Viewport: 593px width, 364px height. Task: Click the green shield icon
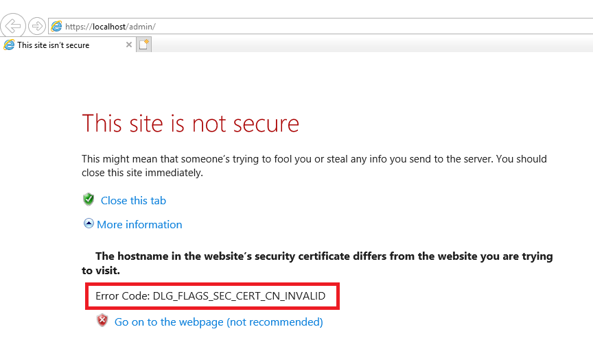tap(88, 199)
